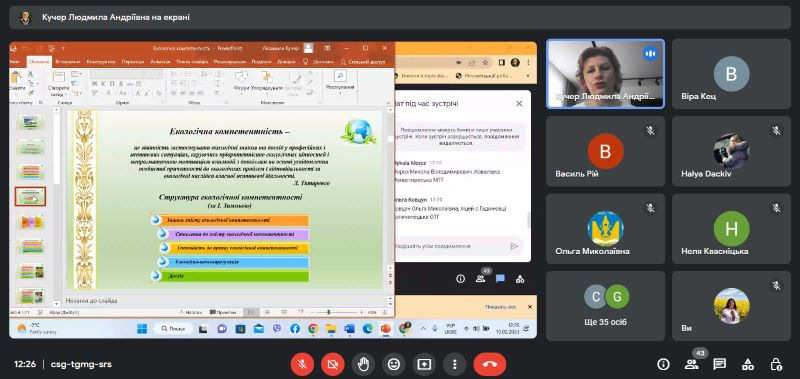
Task: Toggle the disabled camera button
Action: 333,364
